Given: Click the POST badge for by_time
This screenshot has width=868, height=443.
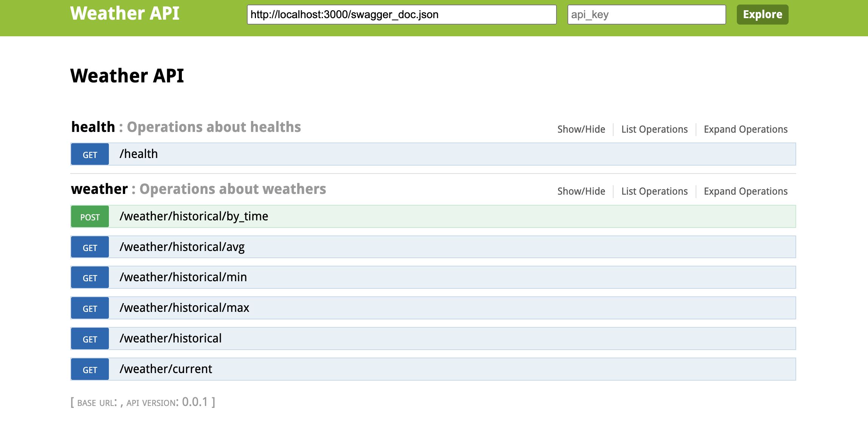Looking at the screenshot, I should click(90, 217).
